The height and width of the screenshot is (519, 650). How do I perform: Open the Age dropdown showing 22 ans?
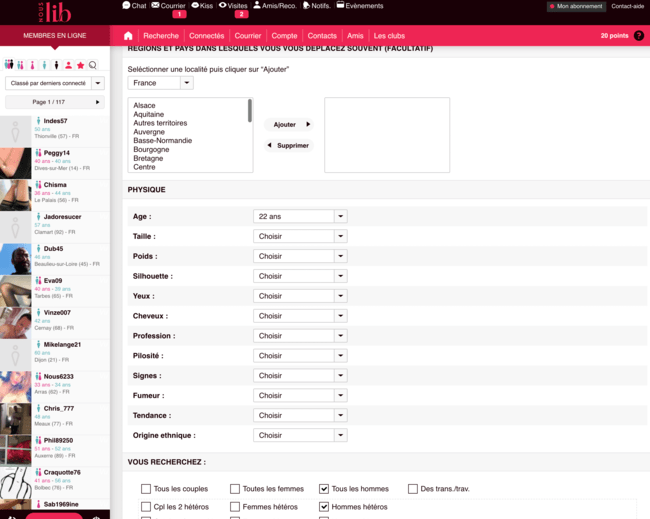(300, 216)
